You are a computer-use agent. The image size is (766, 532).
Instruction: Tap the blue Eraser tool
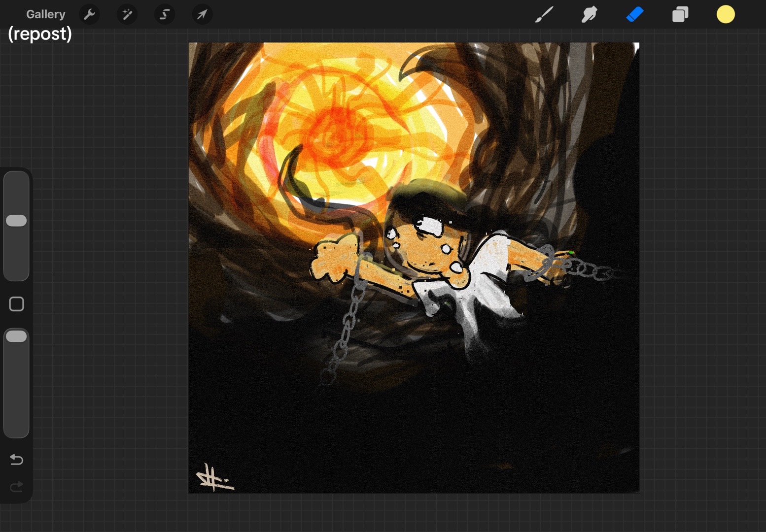[x=635, y=14]
